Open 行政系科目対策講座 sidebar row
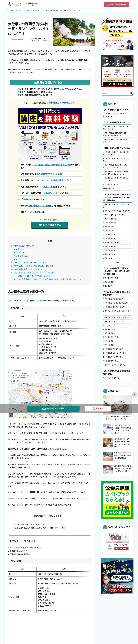Viewport: 138px width, 644px height. (x=117, y=223)
